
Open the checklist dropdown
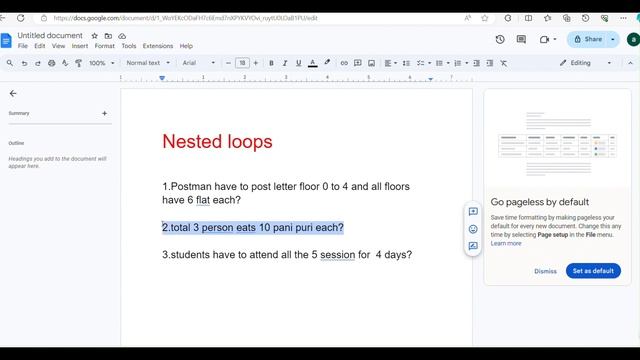pyautogui.click(x=423, y=63)
